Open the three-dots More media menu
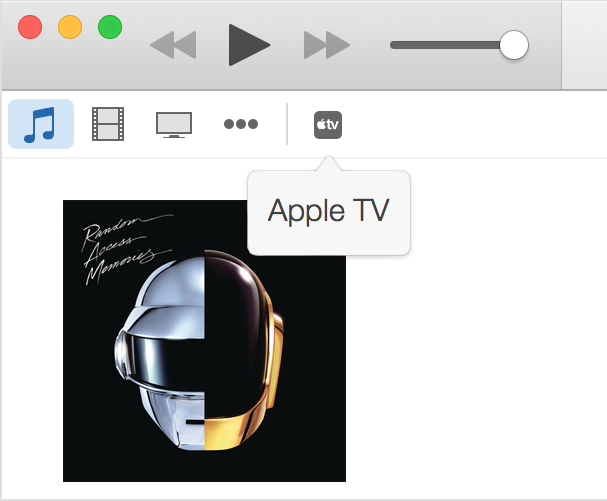 [x=241, y=124]
